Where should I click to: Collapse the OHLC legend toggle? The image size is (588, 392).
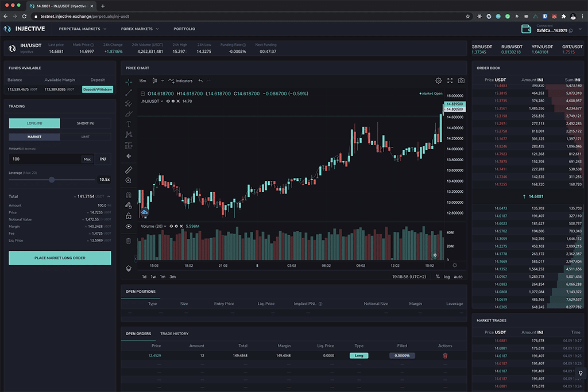(143, 94)
